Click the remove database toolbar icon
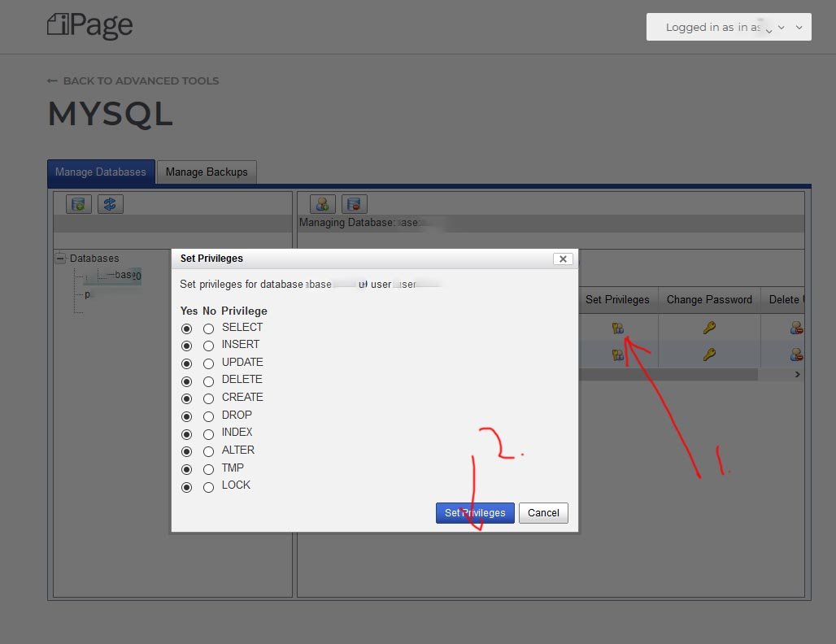This screenshot has width=836, height=644. point(354,204)
